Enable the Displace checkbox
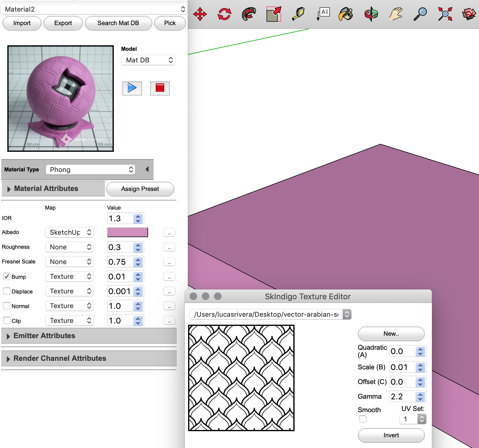479x448 pixels. tap(7, 291)
